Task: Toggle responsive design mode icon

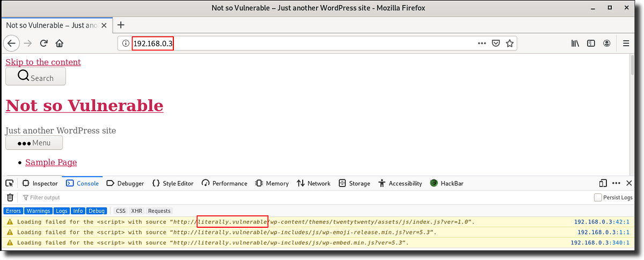Action: point(603,183)
